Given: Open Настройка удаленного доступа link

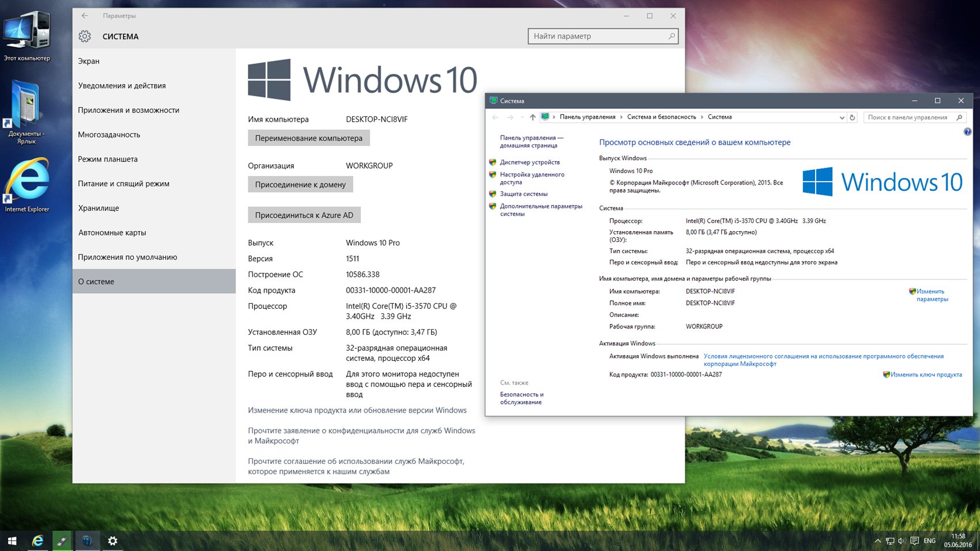Looking at the screenshot, I should pyautogui.click(x=532, y=178).
